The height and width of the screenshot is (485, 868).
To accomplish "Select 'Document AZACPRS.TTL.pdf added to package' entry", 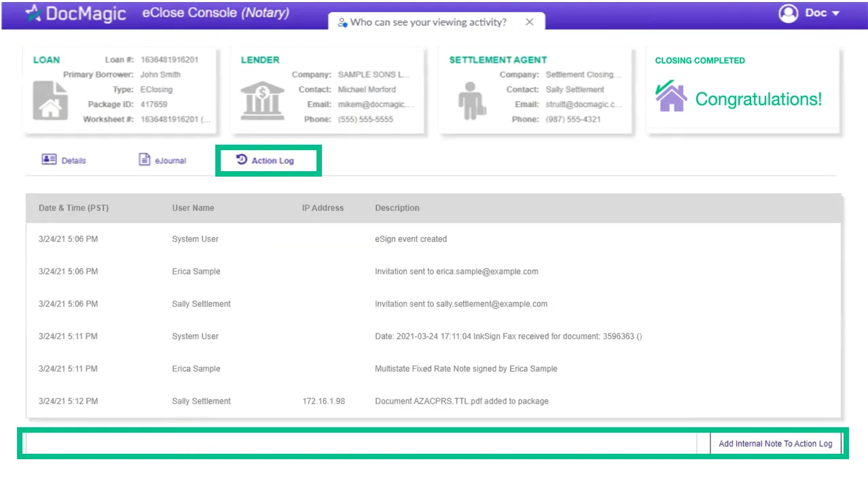I will tap(434, 401).
